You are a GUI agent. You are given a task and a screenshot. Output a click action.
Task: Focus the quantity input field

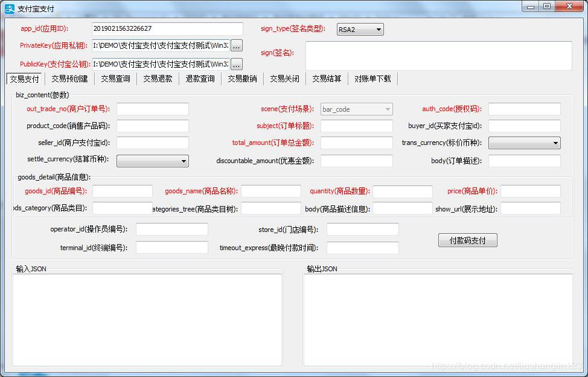tap(403, 192)
